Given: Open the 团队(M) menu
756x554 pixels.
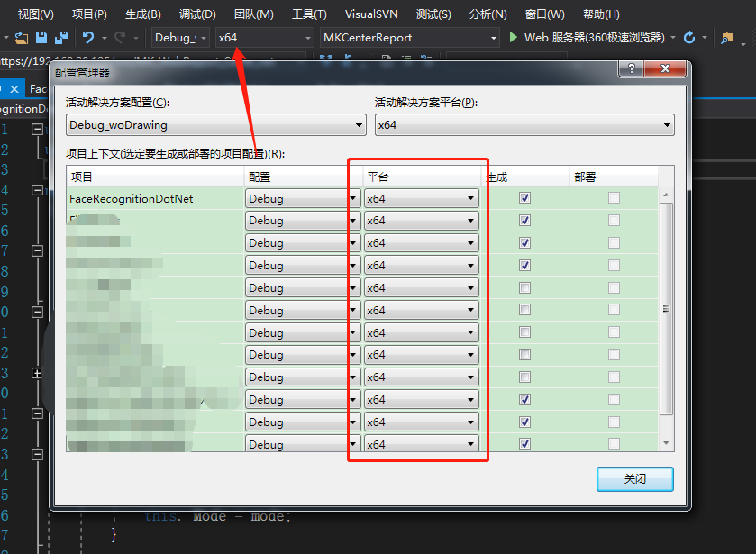Looking at the screenshot, I should click(253, 14).
